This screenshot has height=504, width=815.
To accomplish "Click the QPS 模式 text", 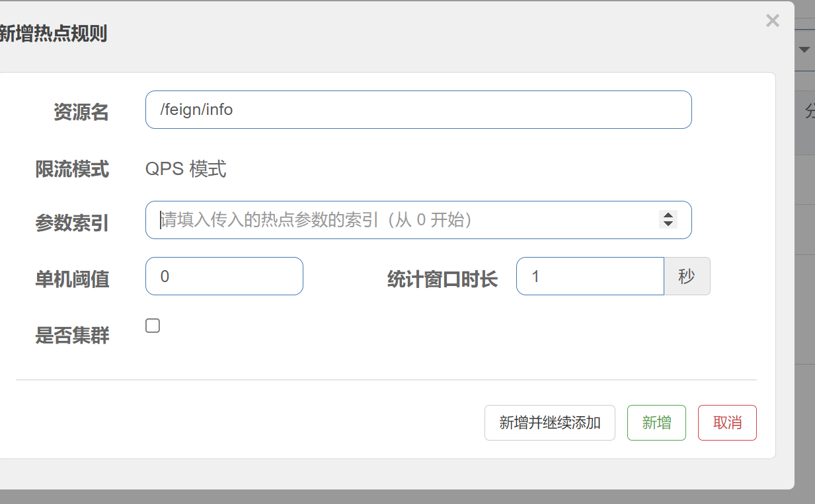I will [186, 169].
